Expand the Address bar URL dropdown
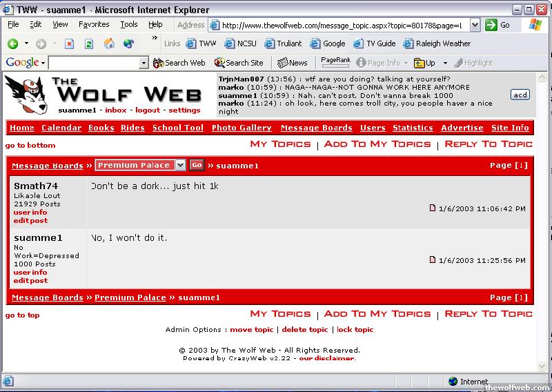The height and width of the screenshot is (392, 552). click(475, 25)
